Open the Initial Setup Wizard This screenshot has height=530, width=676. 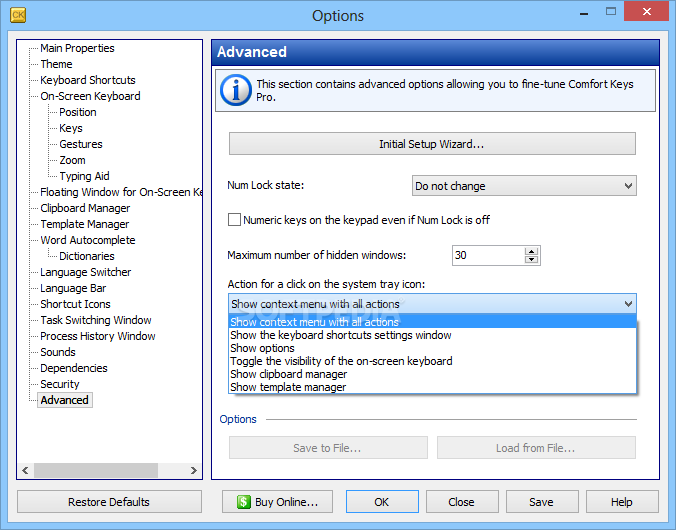432,144
